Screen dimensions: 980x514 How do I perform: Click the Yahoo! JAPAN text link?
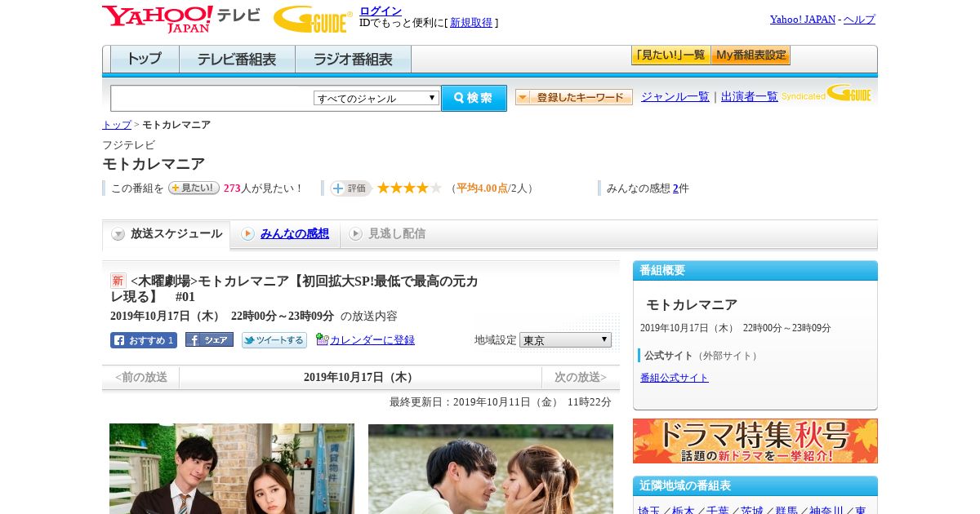(803, 20)
